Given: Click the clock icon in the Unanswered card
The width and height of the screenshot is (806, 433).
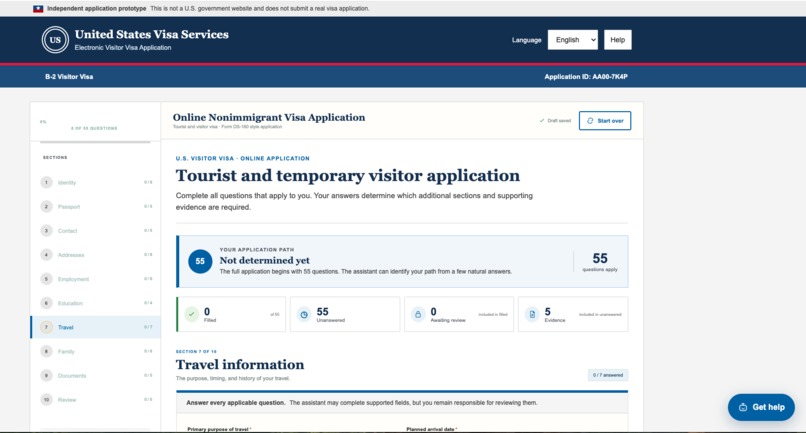Looking at the screenshot, I should [304, 314].
